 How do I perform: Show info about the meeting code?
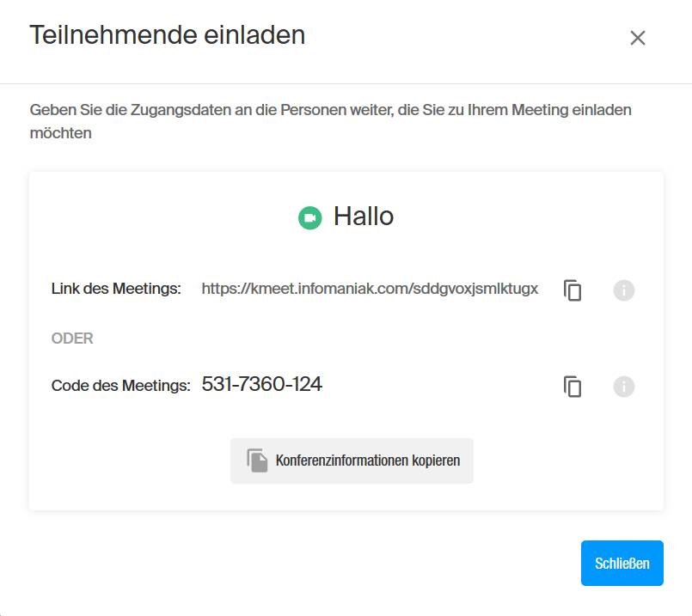pyautogui.click(x=623, y=387)
